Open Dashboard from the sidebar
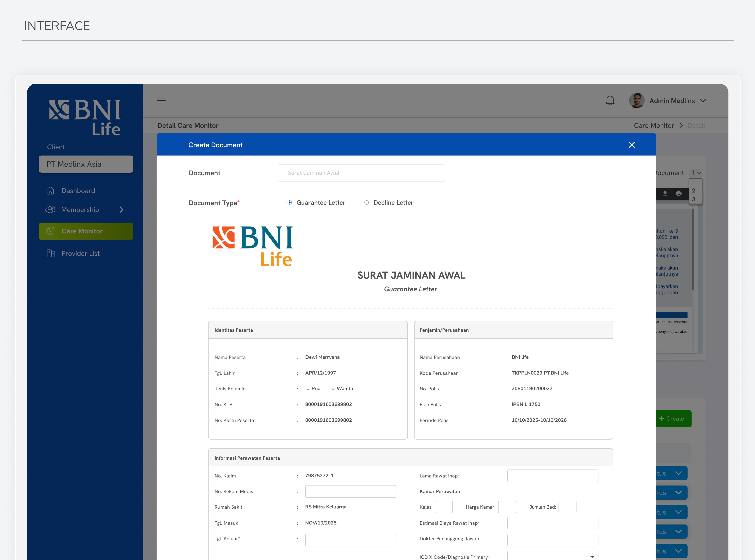 coord(78,191)
